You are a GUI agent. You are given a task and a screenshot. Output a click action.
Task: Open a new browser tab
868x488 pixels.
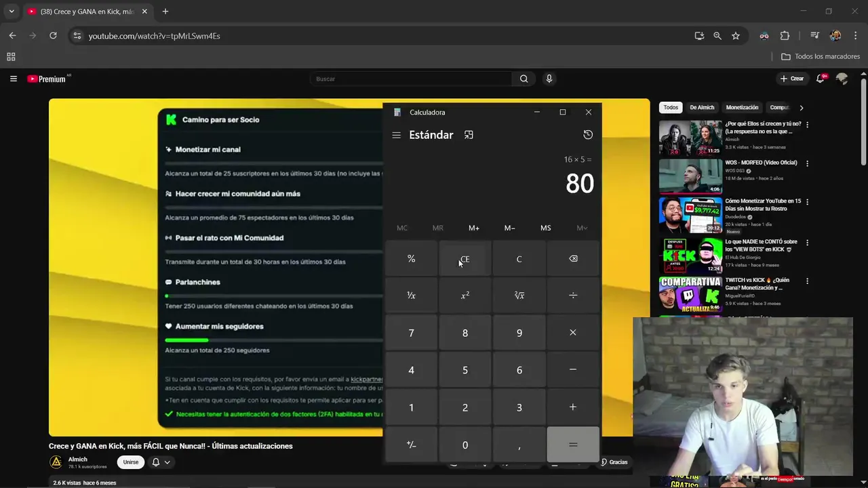coord(165,12)
